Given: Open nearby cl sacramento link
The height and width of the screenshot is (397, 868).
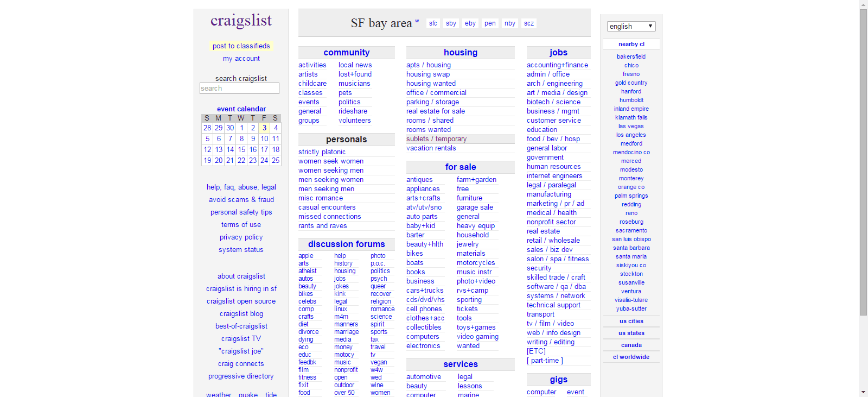Looking at the screenshot, I should (631, 230).
